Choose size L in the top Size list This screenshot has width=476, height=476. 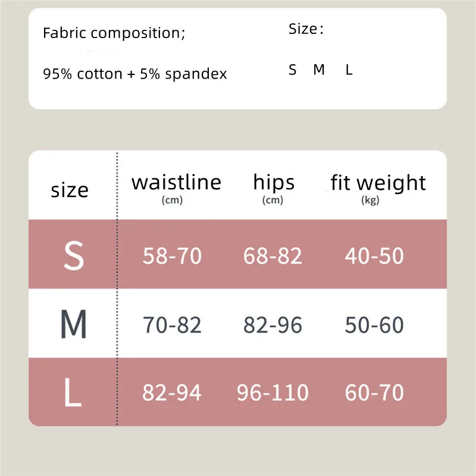tap(349, 70)
